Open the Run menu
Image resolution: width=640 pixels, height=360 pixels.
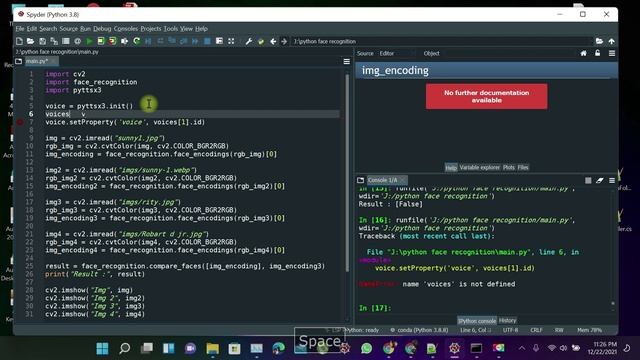85,29
